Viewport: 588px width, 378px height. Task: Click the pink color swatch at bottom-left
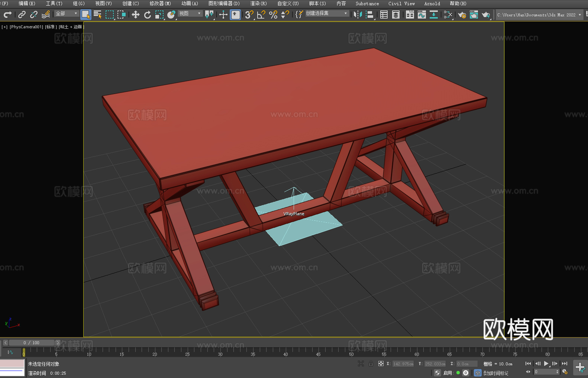tap(12, 363)
